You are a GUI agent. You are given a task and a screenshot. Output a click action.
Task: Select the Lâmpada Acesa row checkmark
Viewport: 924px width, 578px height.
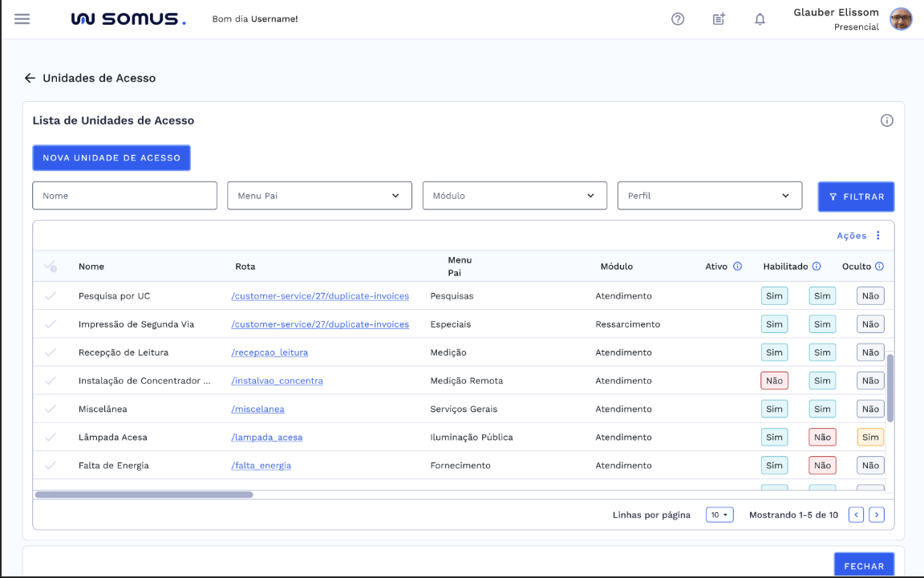(x=51, y=438)
